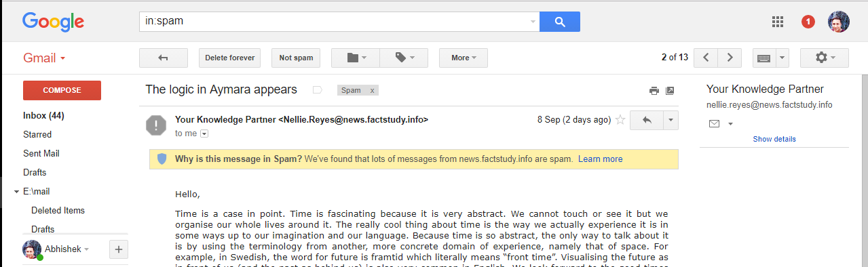The height and width of the screenshot is (267, 868).
Task: Open the Starred folder
Action: click(x=37, y=135)
